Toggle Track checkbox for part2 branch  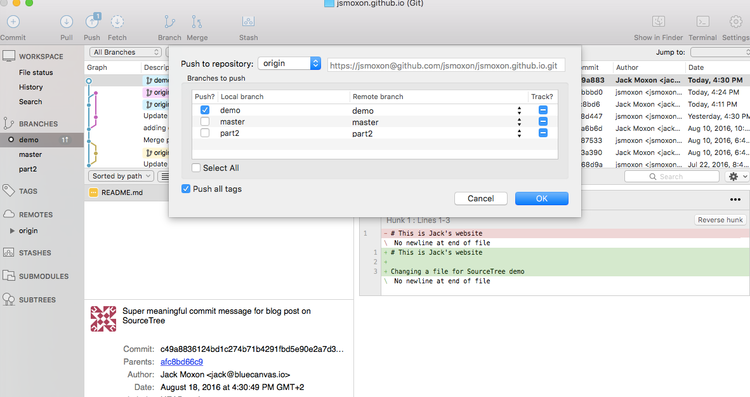[x=543, y=133]
